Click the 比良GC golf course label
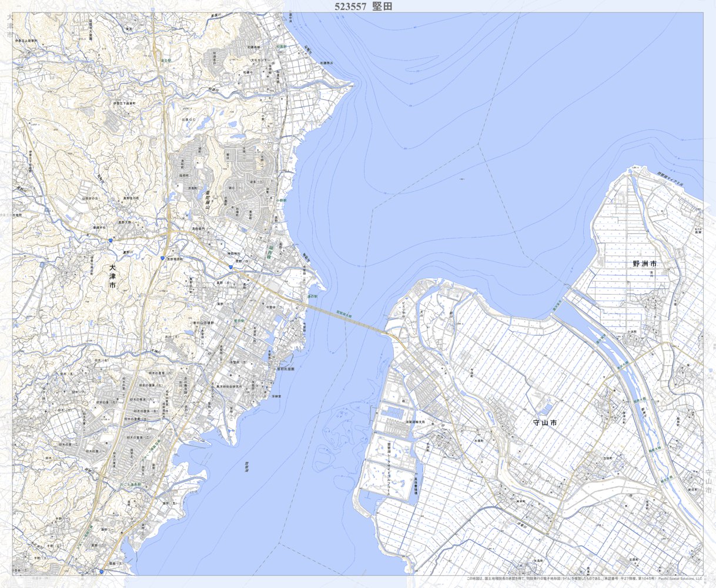 (189, 119)
